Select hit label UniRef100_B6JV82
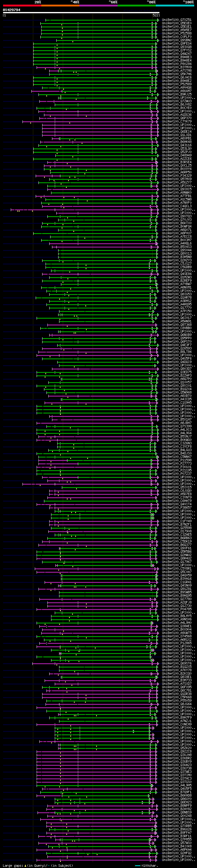 [x=177, y=104]
